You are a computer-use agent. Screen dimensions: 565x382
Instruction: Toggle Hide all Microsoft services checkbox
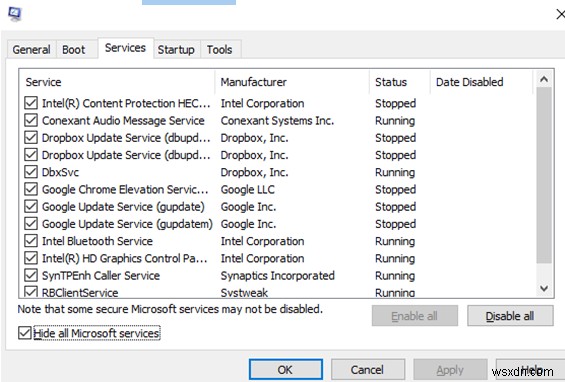point(25,333)
